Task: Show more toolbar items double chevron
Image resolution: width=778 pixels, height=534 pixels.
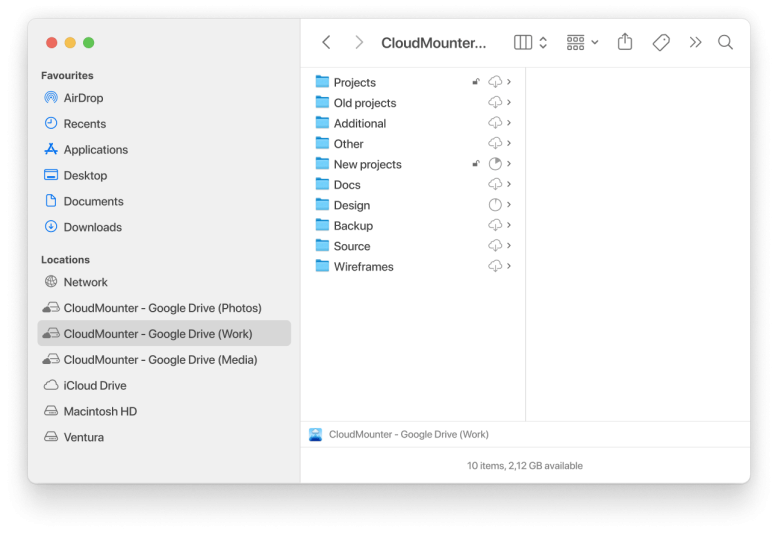Action: [x=695, y=43]
